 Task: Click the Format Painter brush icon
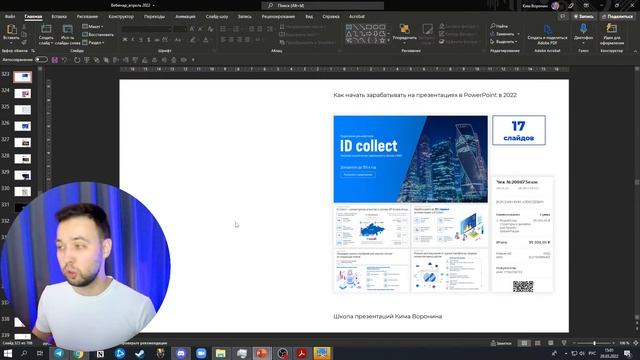(24, 42)
